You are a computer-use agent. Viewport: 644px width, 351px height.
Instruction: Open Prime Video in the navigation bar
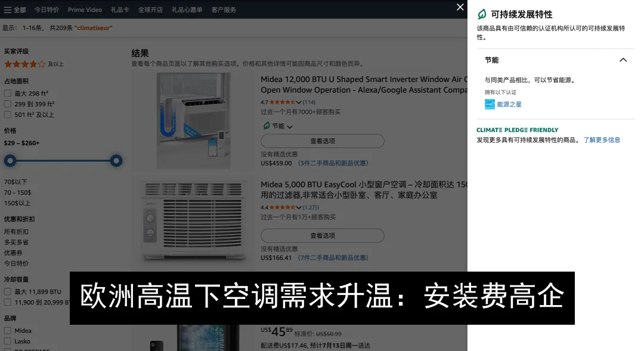pyautogui.click(x=85, y=10)
